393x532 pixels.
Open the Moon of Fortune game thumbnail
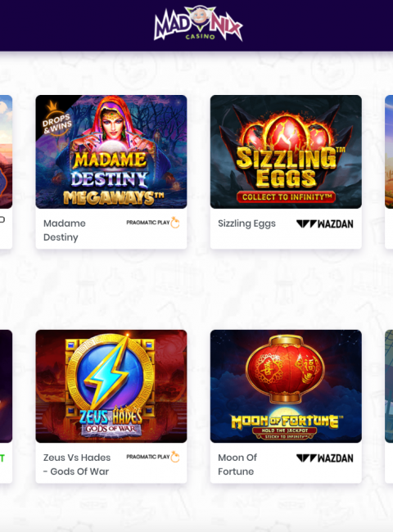286,386
